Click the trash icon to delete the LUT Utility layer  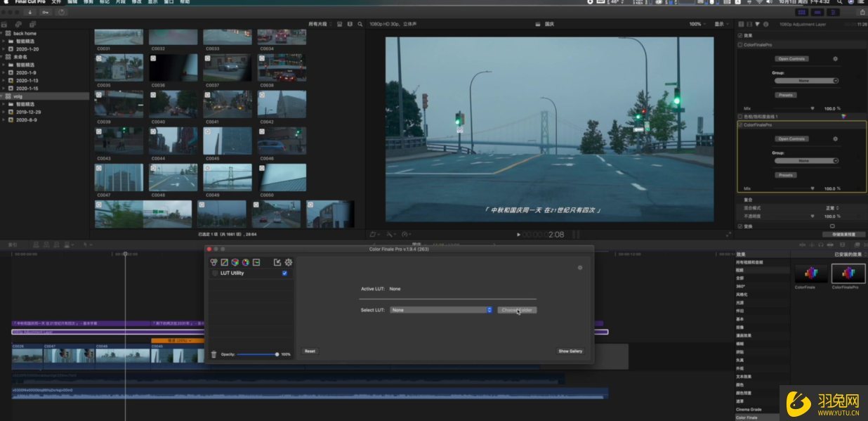(x=213, y=354)
